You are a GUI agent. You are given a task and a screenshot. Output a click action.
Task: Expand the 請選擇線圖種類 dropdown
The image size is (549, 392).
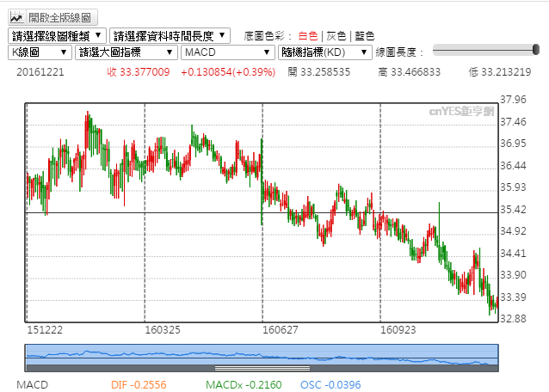pos(57,35)
